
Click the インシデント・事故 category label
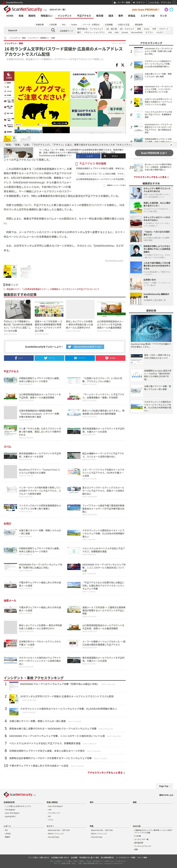[14, 43]
